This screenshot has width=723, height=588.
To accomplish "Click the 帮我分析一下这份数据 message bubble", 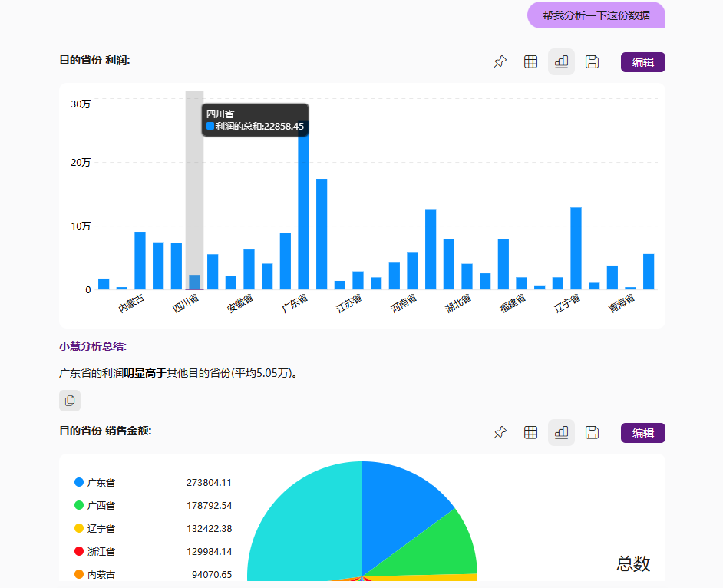I will [x=596, y=15].
